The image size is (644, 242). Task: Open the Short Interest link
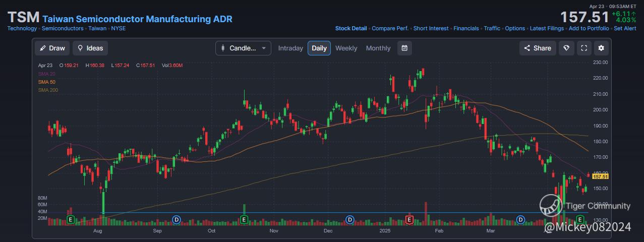click(431, 29)
